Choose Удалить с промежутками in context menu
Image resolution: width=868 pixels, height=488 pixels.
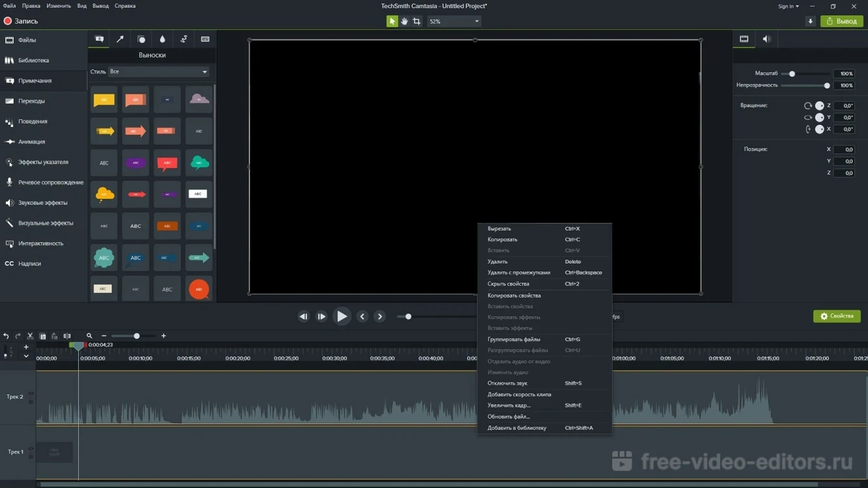pyautogui.click(x=545, y=273)
